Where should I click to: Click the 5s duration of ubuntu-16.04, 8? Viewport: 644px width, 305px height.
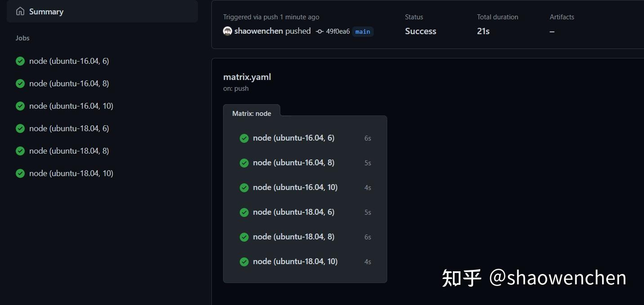pyautogui.click(x=368, y=163)
